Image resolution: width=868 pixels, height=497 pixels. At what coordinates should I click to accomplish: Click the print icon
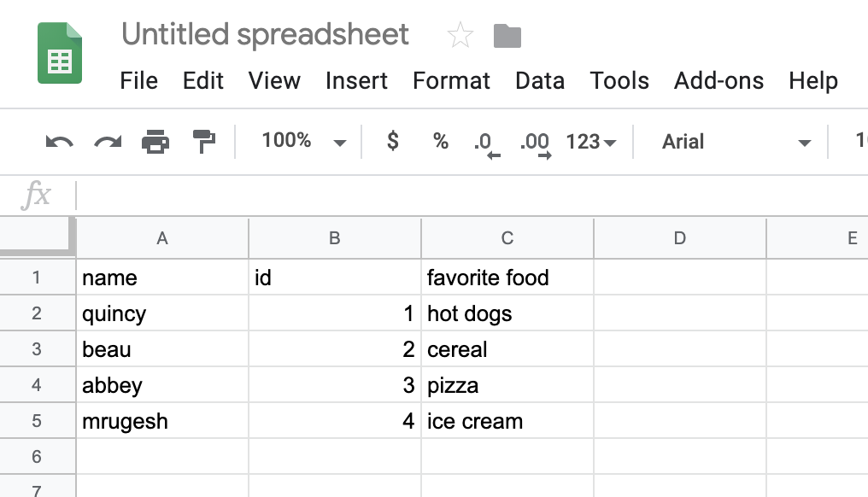[x=155, y=142]
